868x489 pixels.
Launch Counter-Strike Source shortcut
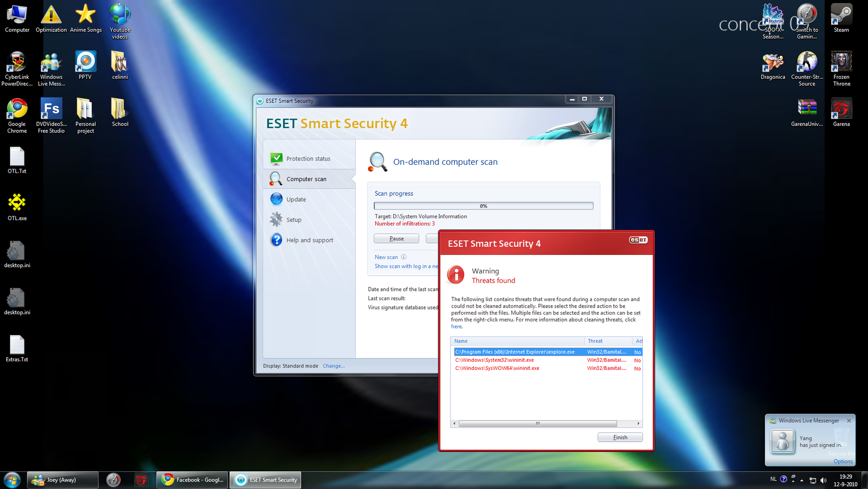807,69
